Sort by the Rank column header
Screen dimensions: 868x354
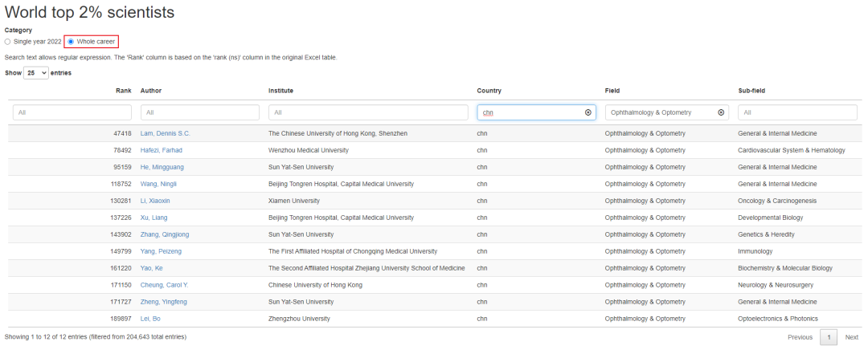(123, 91)
